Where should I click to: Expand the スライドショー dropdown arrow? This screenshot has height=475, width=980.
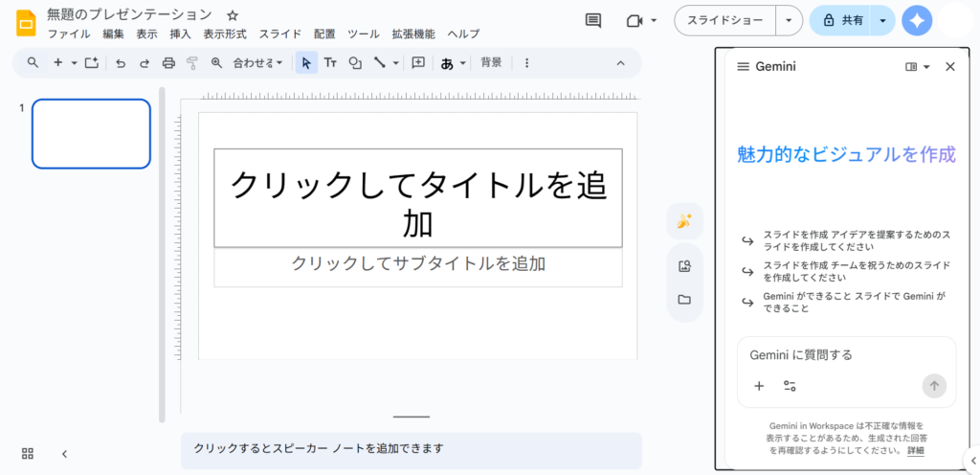coord(788,20)
